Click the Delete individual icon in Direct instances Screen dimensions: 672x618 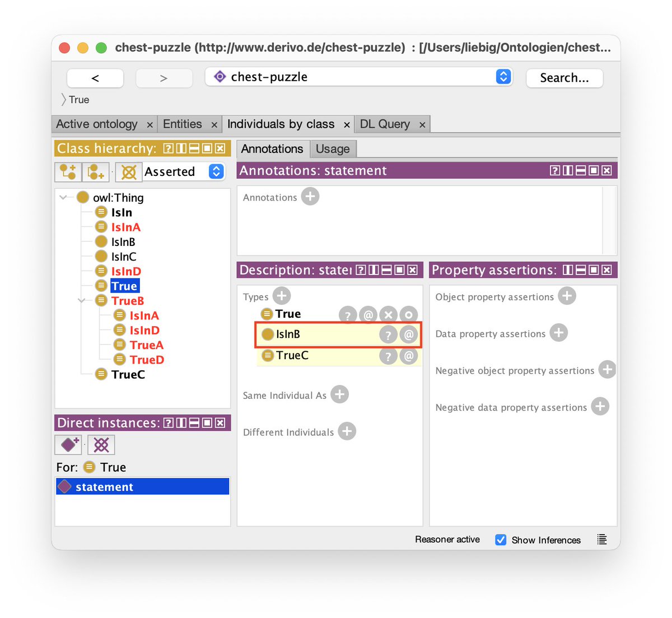tap(101, 445)
